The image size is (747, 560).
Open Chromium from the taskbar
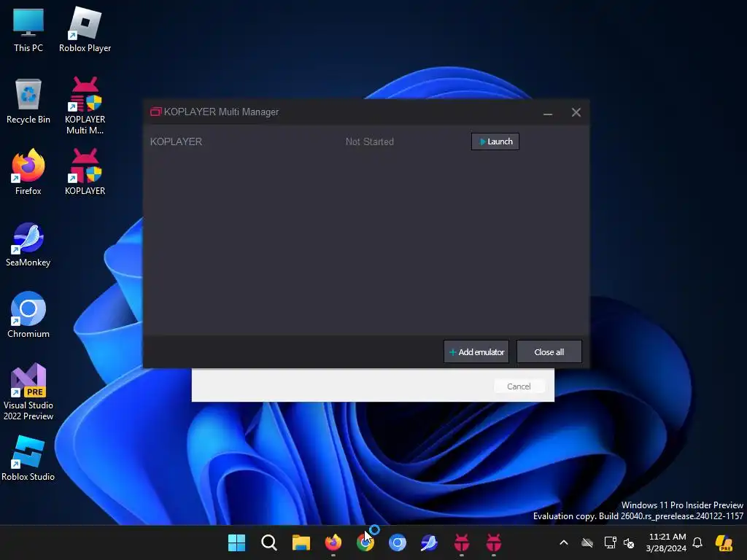tap(398, 542)
